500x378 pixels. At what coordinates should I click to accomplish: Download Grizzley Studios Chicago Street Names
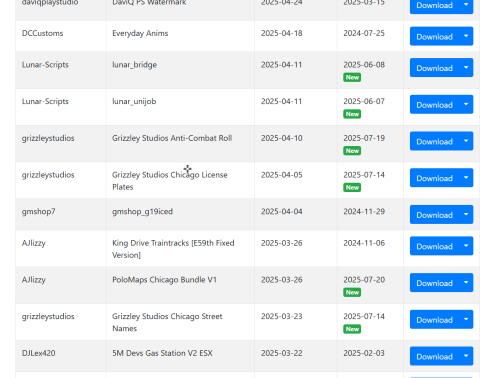pos(434,319)
